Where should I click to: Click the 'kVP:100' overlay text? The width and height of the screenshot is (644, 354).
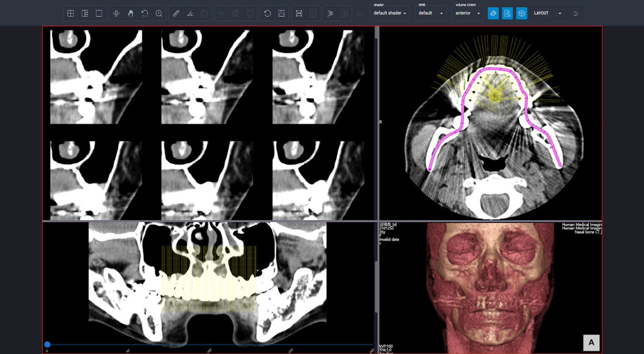[x=386, y=346]
